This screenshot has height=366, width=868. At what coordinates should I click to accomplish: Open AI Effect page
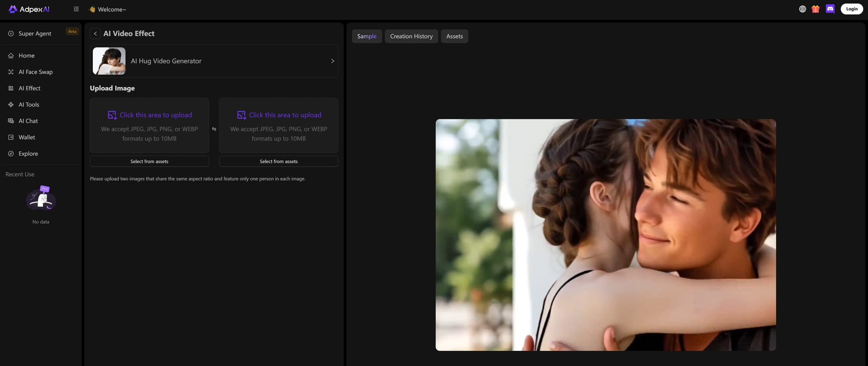coord(41,88)
